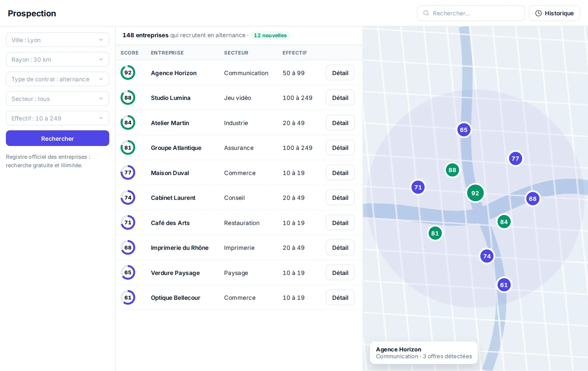Image resolution: width=588 pixels, height=371 pixels.
Task: Open the Type de contrat dropdown
Action: 57,79
